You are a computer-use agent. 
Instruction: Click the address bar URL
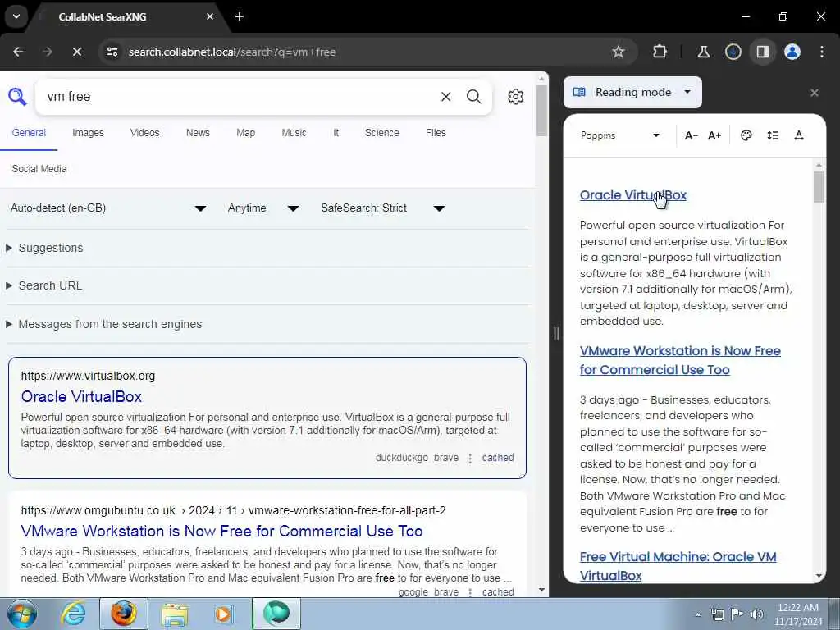(232, 52)
